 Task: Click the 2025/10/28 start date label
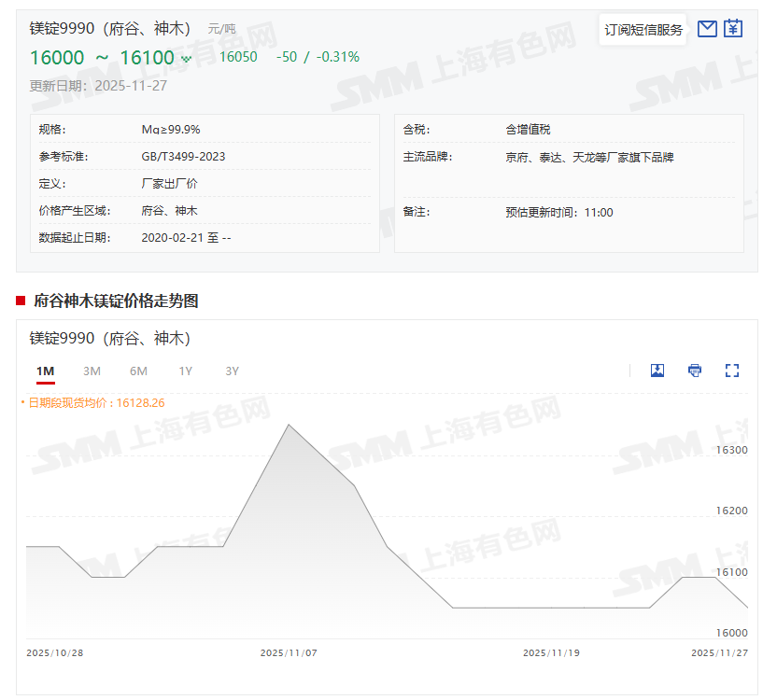click(55, 653)
